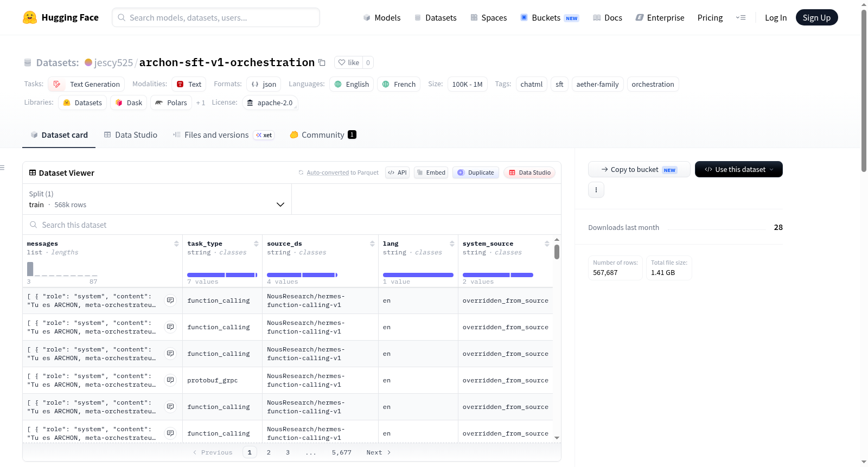
Task: Sort the task_type column
Action: (x=256, y=244)
